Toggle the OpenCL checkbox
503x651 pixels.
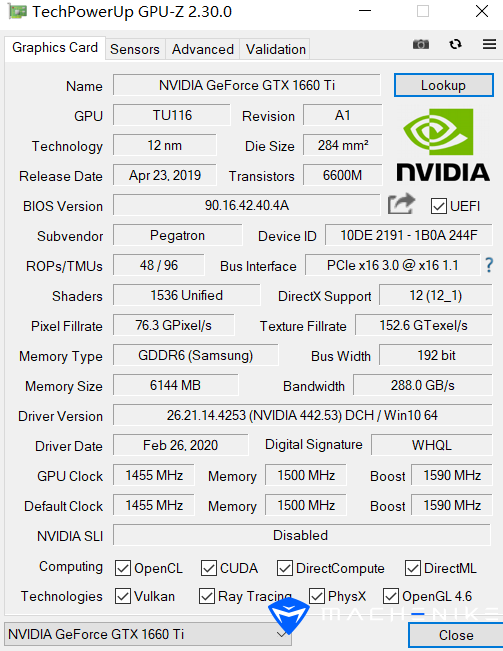coord(123,568)
